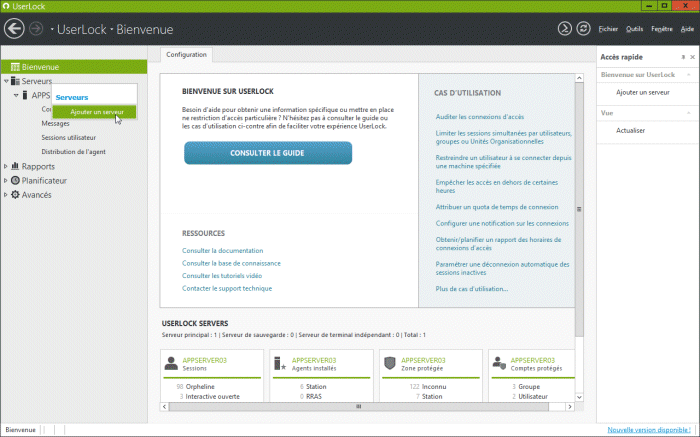The image size is (700, 437).
Task: Select Rapports in navigation tree
Action: point(38,166)
